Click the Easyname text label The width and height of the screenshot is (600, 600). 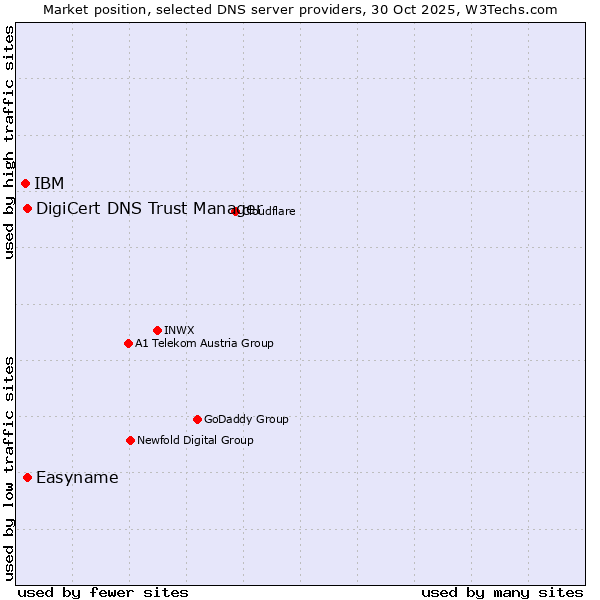coord(77,477)
